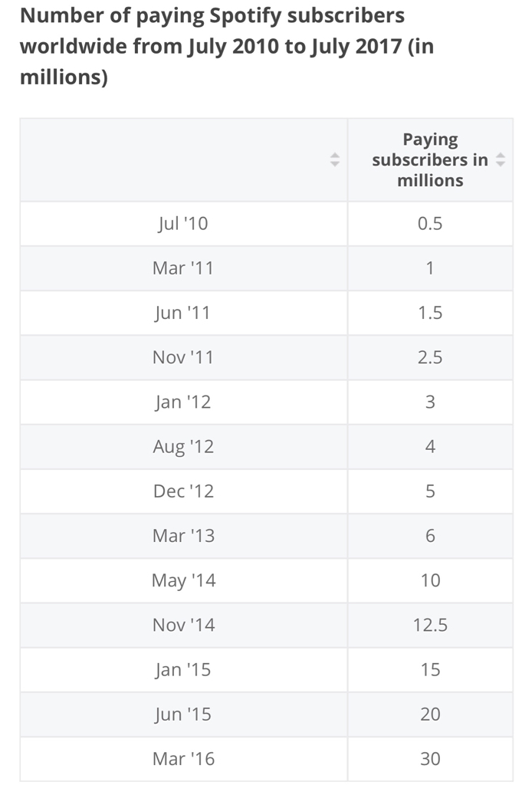
Task: Click the Jun '11 row label
Action: pyautogui.click(x=183, y=313)
